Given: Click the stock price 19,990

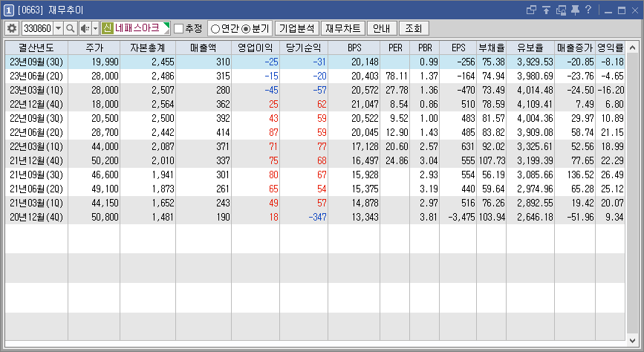Looking at the screenshot, I should coord(105,62).
